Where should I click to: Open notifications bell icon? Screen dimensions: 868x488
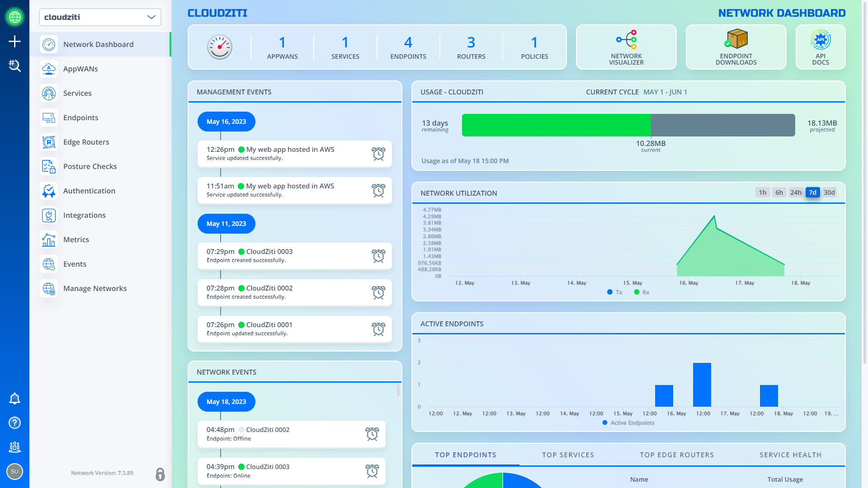(x=14, y=399)
